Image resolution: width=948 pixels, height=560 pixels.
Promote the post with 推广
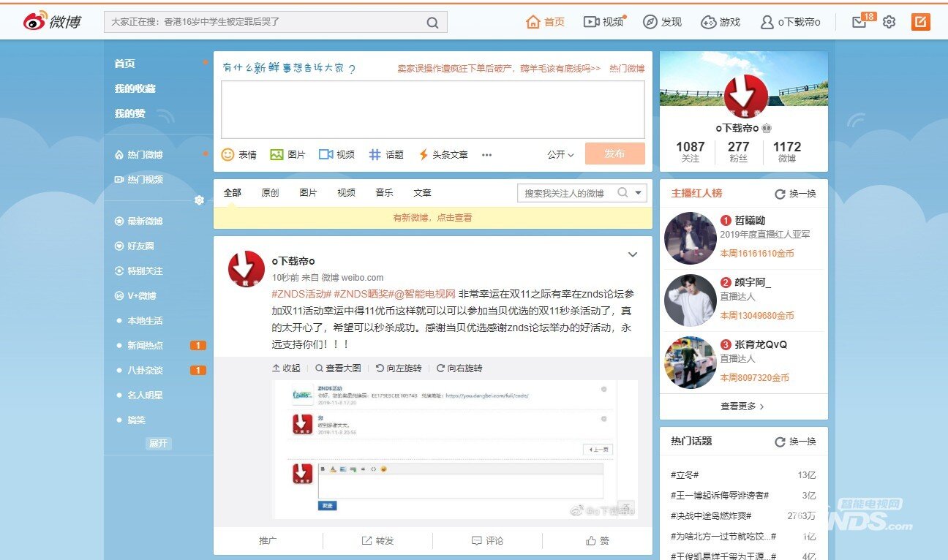coord(268,540)
